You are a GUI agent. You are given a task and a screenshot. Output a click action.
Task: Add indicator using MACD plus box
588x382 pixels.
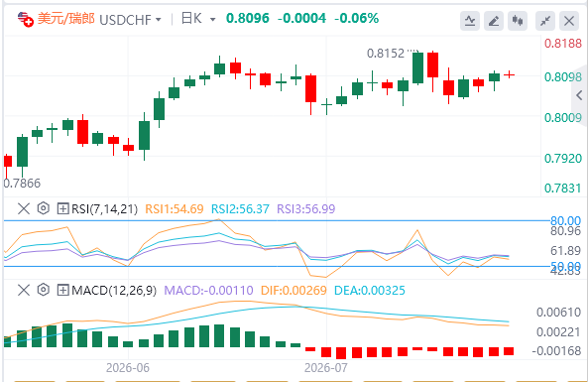point(62,290)
